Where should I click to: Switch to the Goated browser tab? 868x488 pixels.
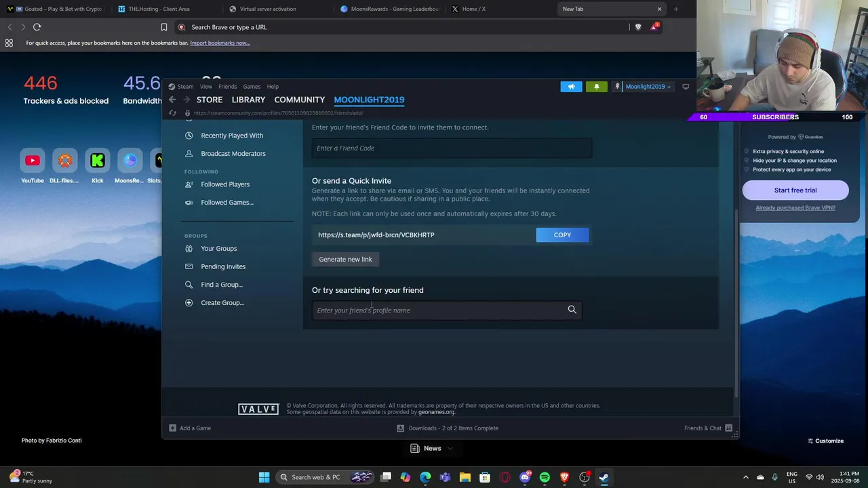tap(56, 9)
